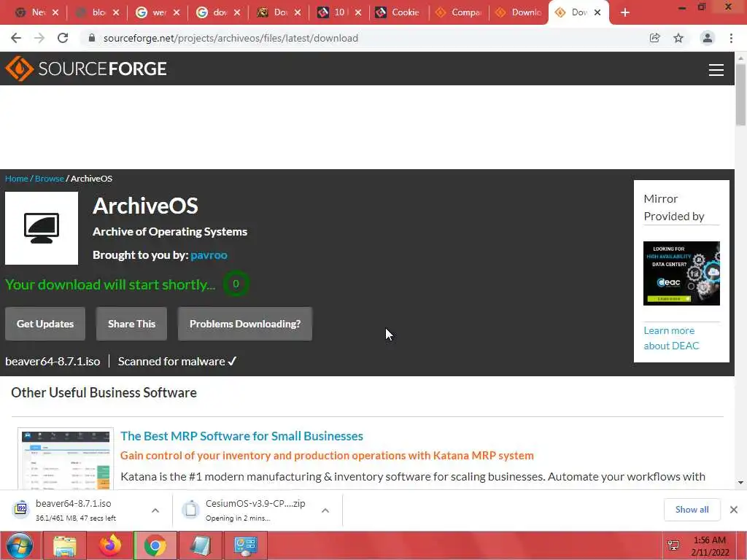This screenshot has height=560, width=747.
Task: Close the '10' tab
Action: pos(357,12)
